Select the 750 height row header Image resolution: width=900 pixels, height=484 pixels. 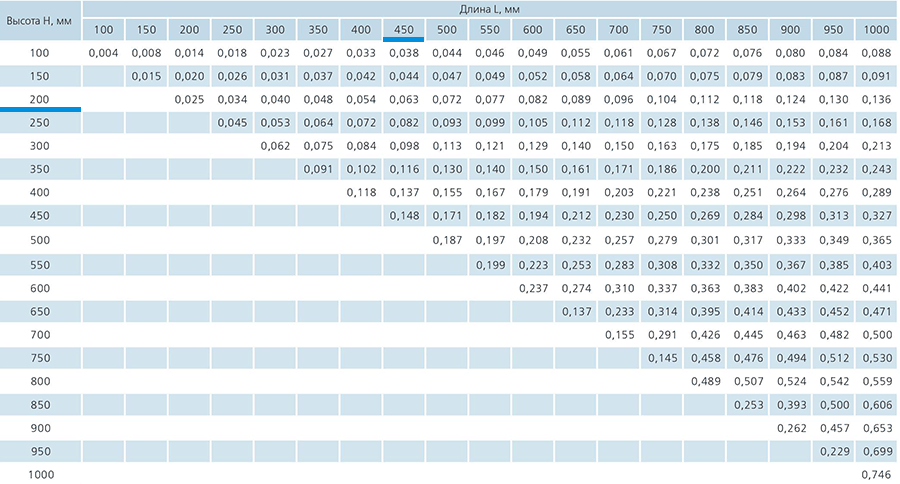click(40, 358)
